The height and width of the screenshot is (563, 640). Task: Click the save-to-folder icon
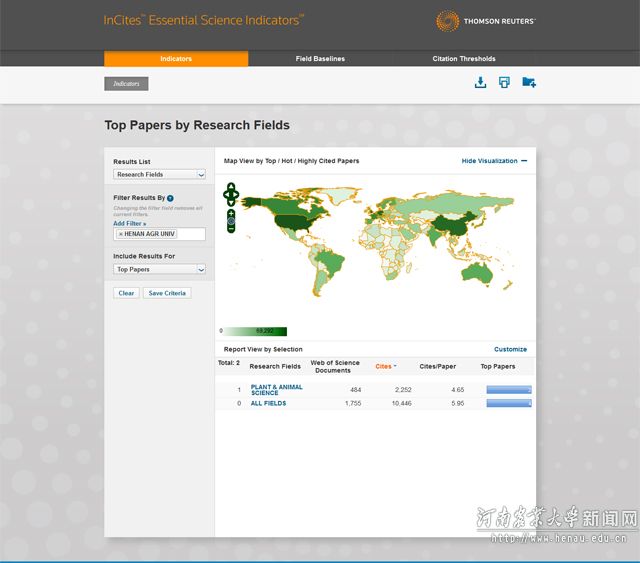(x=529, y=82)
